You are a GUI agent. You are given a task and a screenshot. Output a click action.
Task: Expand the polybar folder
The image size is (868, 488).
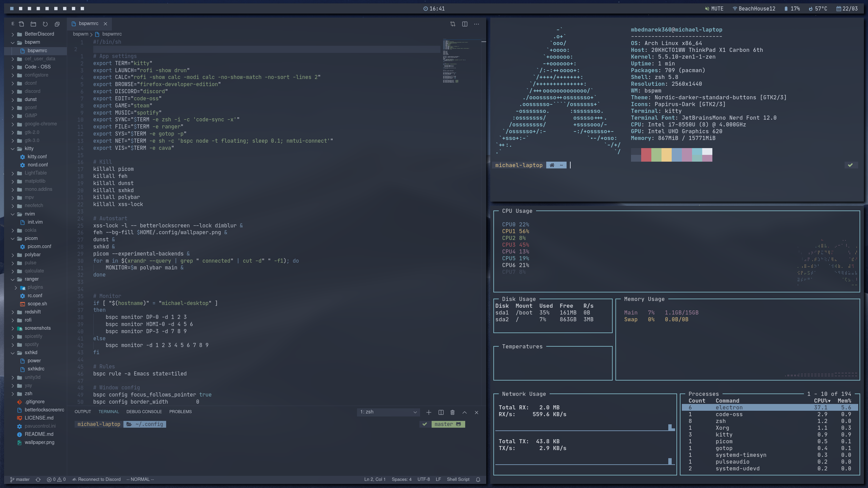click(33, 255)
